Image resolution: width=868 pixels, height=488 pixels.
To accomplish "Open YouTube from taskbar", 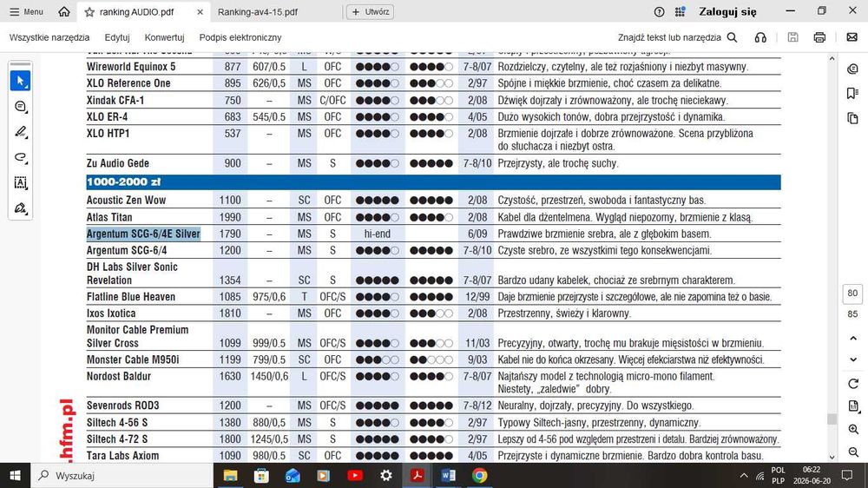I will pyautogui.click(x=355, y=475).
